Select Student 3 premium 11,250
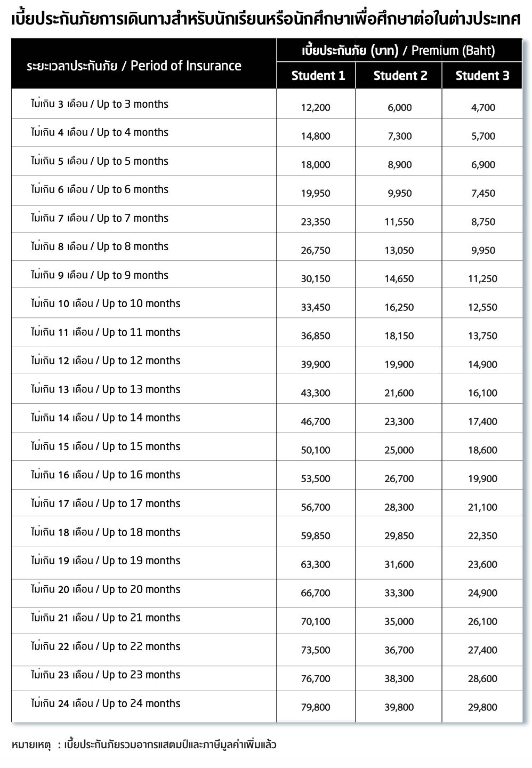This screenshot has height=768, width=532. tap(483, 279)
